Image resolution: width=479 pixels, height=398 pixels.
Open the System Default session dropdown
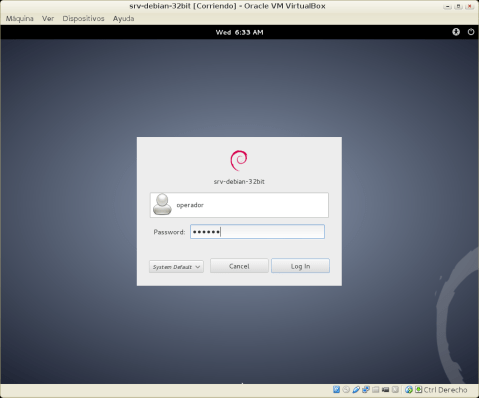click(176, 267)
